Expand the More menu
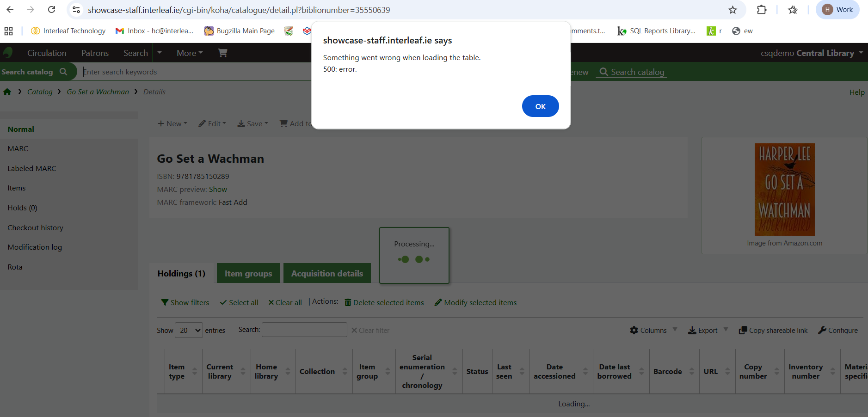 pos(190,53)
